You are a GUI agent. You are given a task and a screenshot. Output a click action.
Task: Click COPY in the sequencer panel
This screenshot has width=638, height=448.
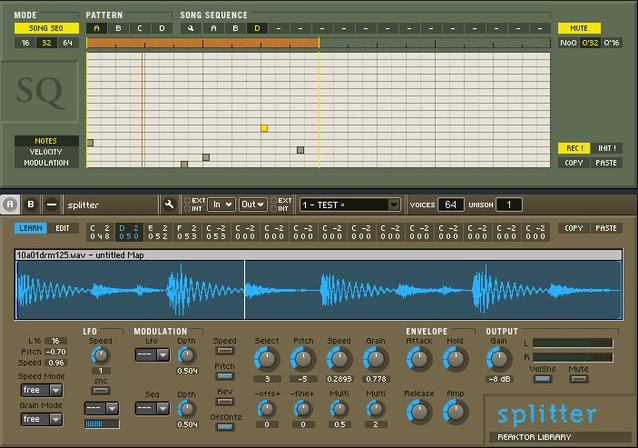click(x=574, y=163)
